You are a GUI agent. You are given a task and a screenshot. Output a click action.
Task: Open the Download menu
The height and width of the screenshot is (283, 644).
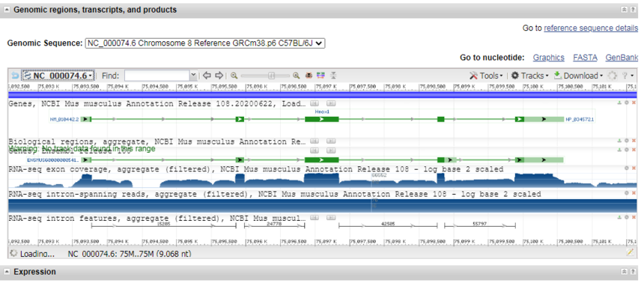[578, 76]
